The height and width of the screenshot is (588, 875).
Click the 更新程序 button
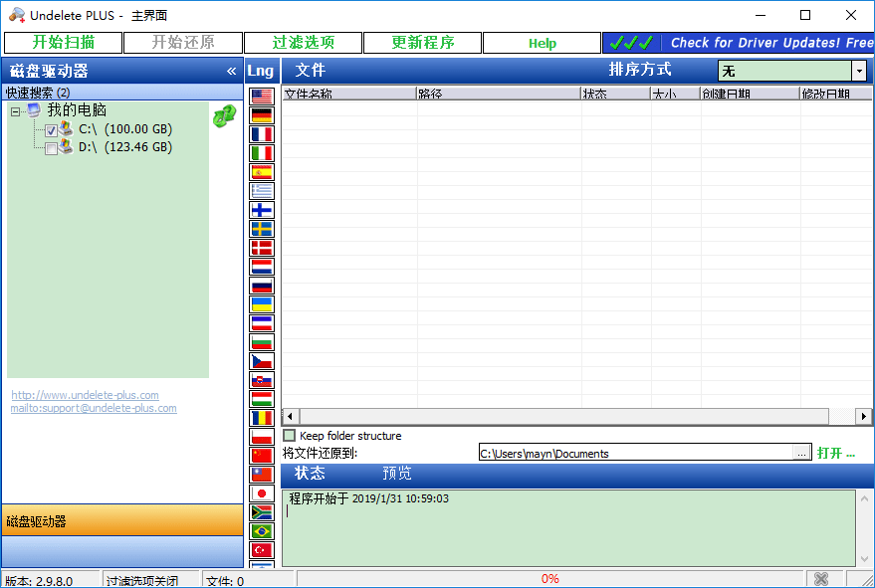coord(422,43)
